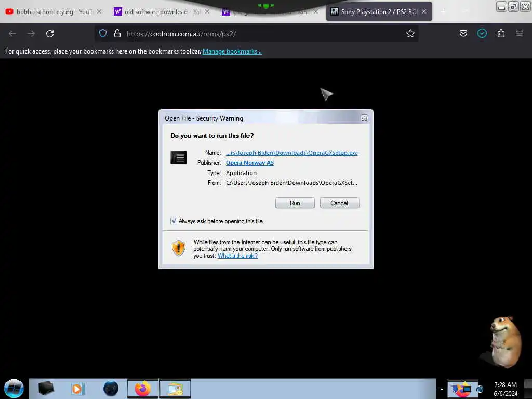Image resolution: width=532 pixels, height=399 pixels.
Task: Click the forward navigation arrow
Action: (31, 34)
